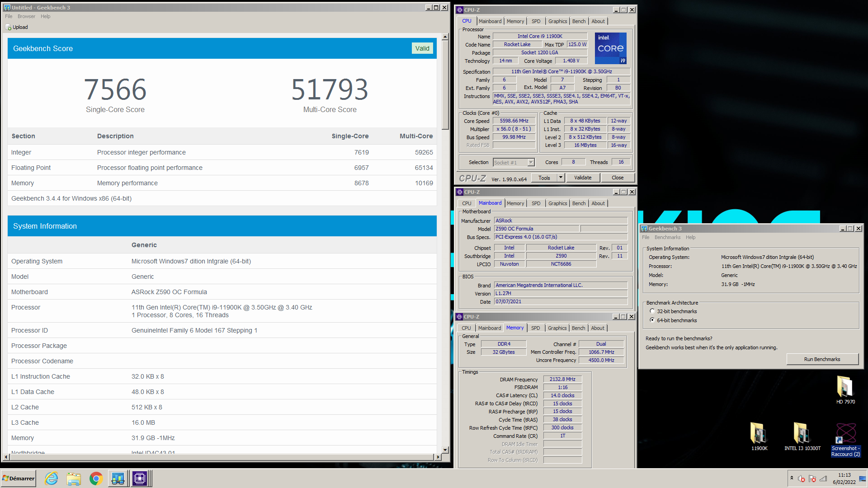Click the Integer row in score table

tap(222, 152)
